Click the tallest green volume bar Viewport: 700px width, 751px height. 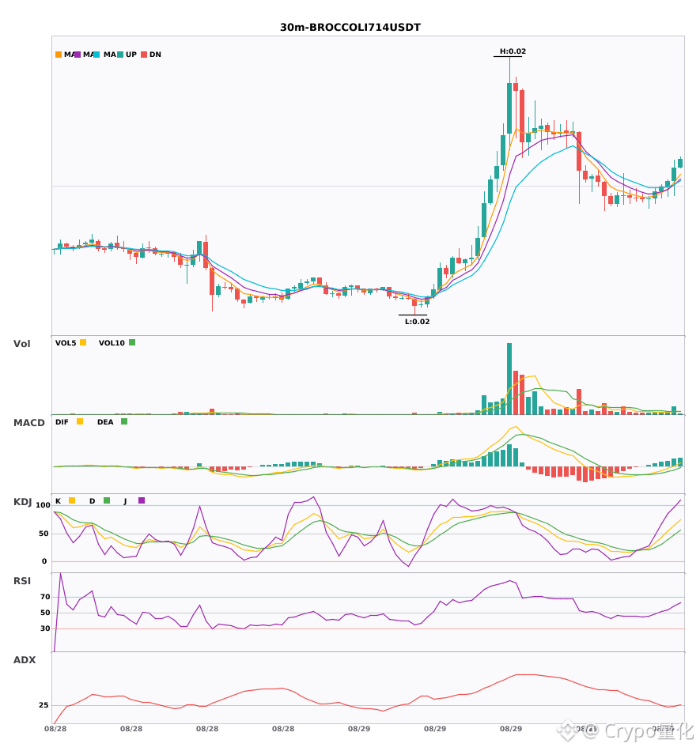pos(509,379)
